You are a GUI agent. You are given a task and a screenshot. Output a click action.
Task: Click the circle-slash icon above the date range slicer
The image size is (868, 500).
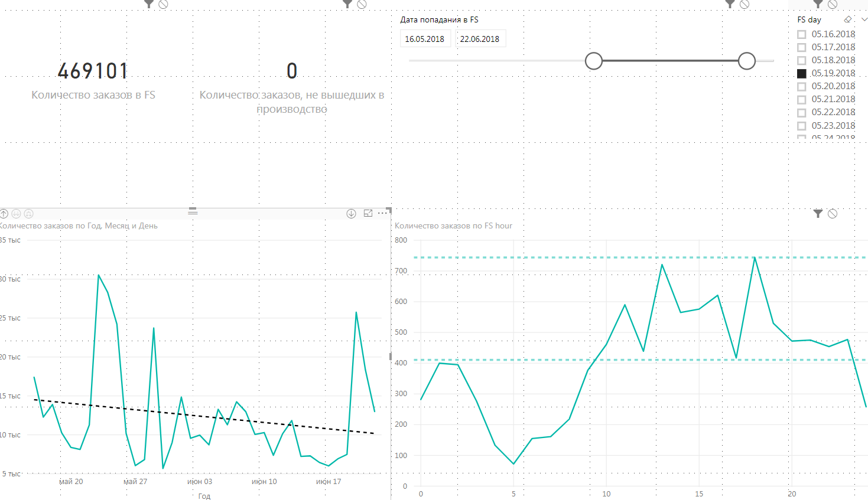coord(745,4)
